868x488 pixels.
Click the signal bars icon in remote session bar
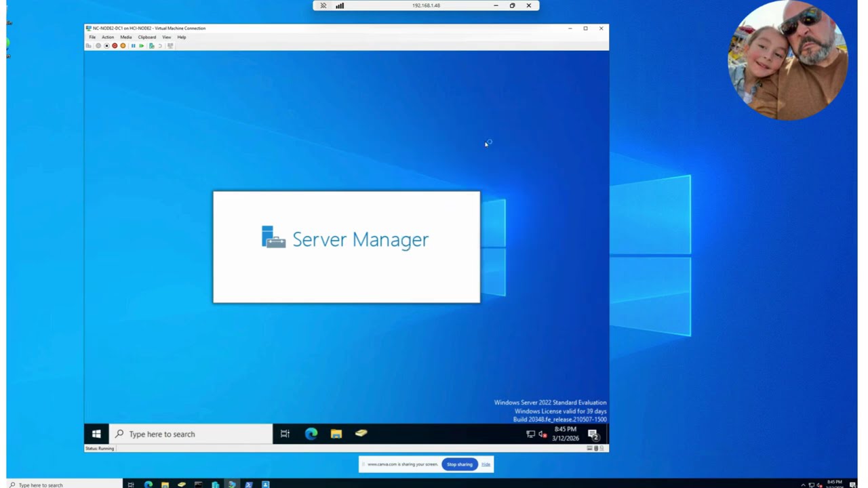(340, 5)
